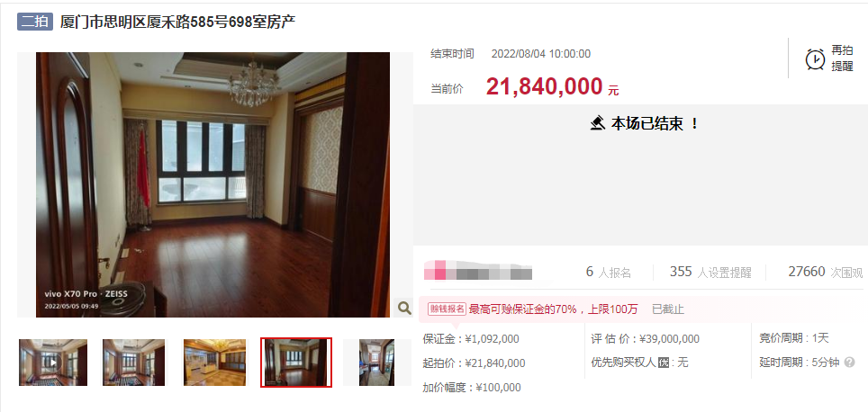The width and height of the screenshot is (868, 412).
Task: Click the 6 人报名 registrants count
Action: (x=609, y=272)
